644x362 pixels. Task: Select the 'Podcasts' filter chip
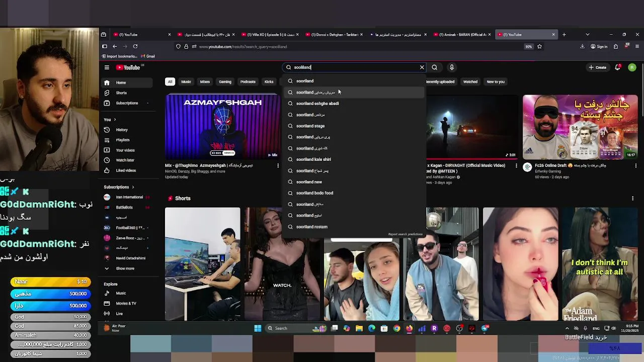pyautogui.click(x=248, y=81)
